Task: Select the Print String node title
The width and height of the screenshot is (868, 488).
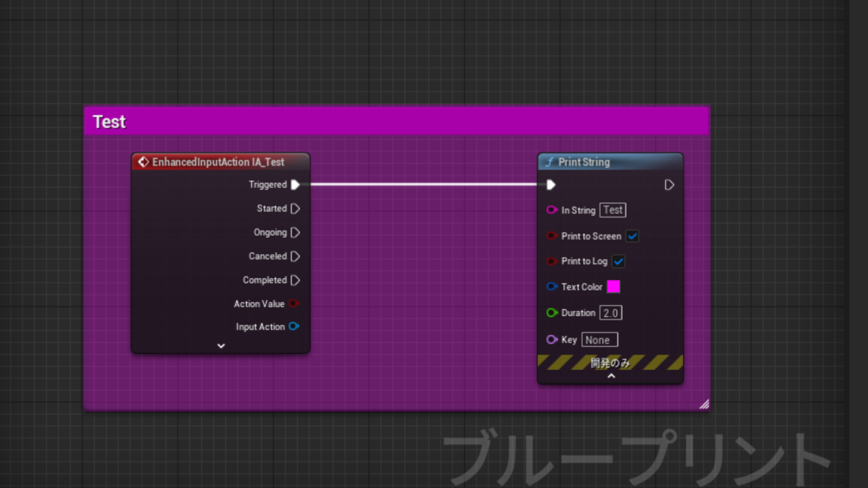Action: pos(584,162)
